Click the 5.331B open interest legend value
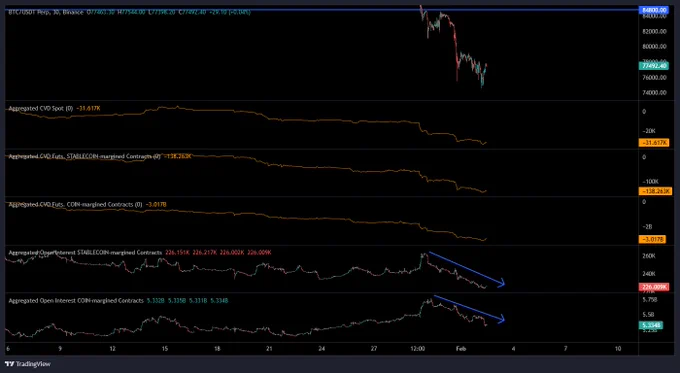This screenshot has height=373, width=680. click(198, 301)
